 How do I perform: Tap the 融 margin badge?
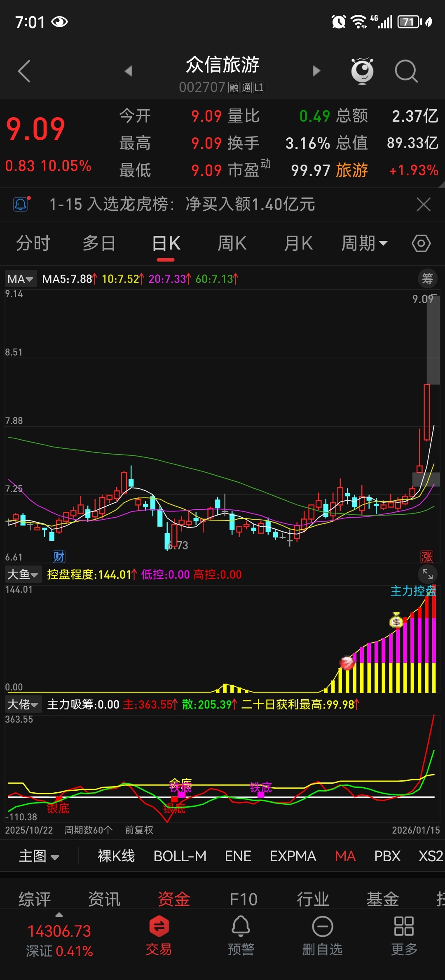coord(234,87)
